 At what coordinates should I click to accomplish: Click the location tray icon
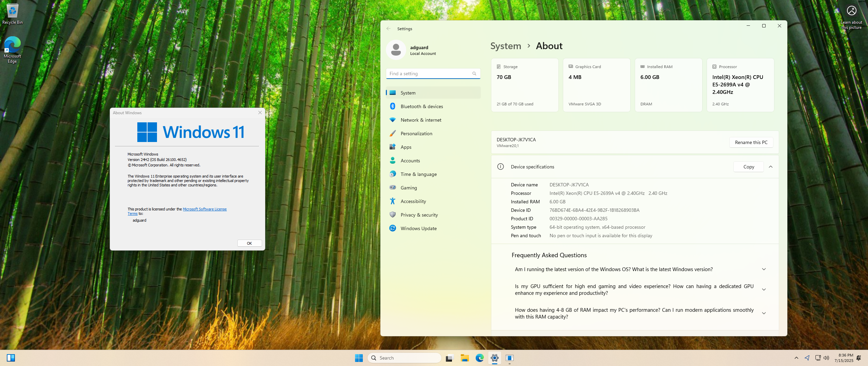click(x=807, y=358)
